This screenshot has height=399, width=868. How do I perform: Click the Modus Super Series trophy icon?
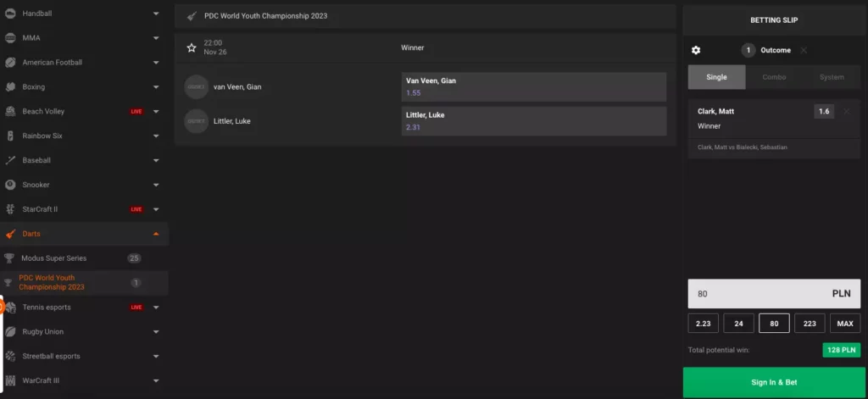(8, 258)
